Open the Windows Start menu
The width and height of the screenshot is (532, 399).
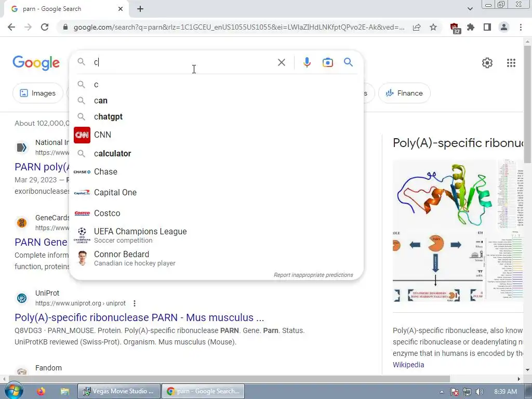tap(13, 391)
